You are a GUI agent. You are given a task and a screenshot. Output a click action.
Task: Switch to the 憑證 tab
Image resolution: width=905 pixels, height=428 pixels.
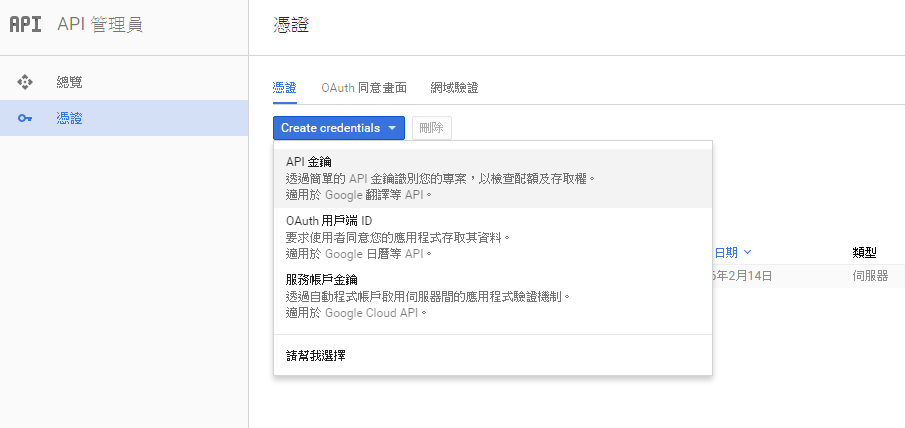point(284,88)
